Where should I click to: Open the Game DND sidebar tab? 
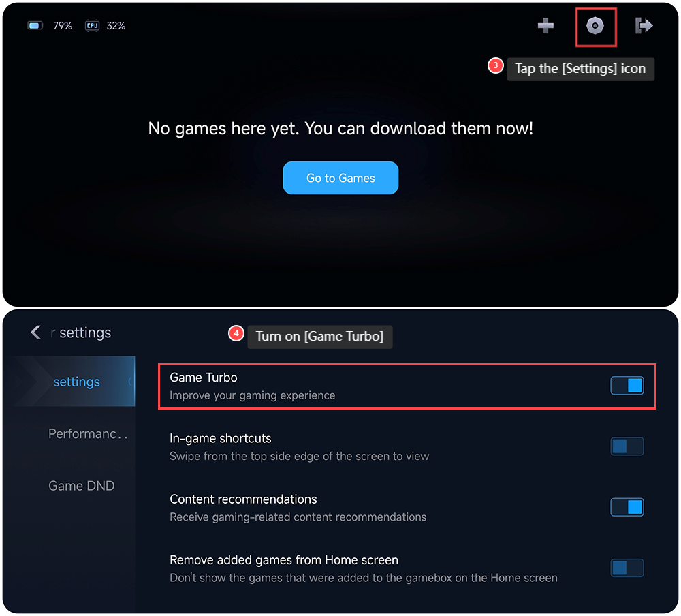81,486
